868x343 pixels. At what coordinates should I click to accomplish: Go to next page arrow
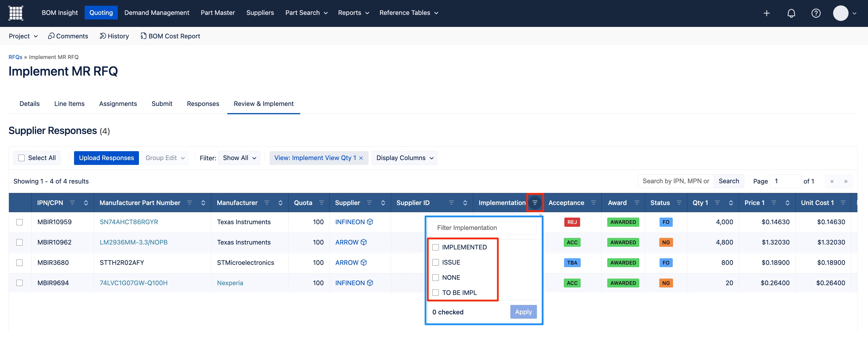click(x=846, y=181)
